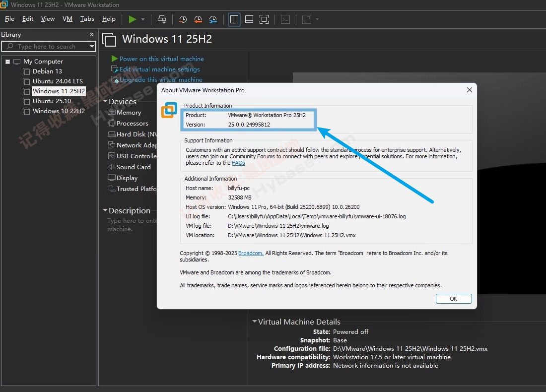Open the snapshot manager toolbar icon
Viewport: 546px width, 392px height.
click(x=213, y=19)
